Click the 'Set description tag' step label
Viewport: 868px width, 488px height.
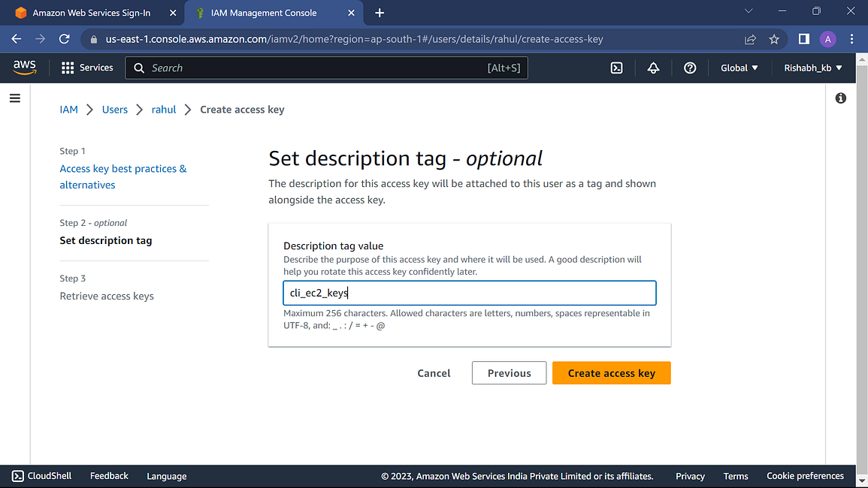pos(106,241)
